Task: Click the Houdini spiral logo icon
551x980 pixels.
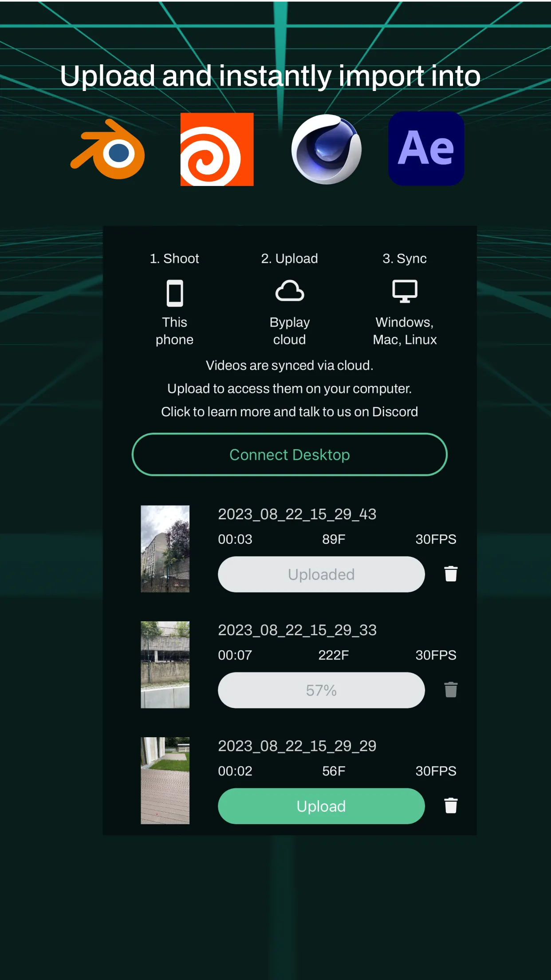Action: (x=217, y=149)
